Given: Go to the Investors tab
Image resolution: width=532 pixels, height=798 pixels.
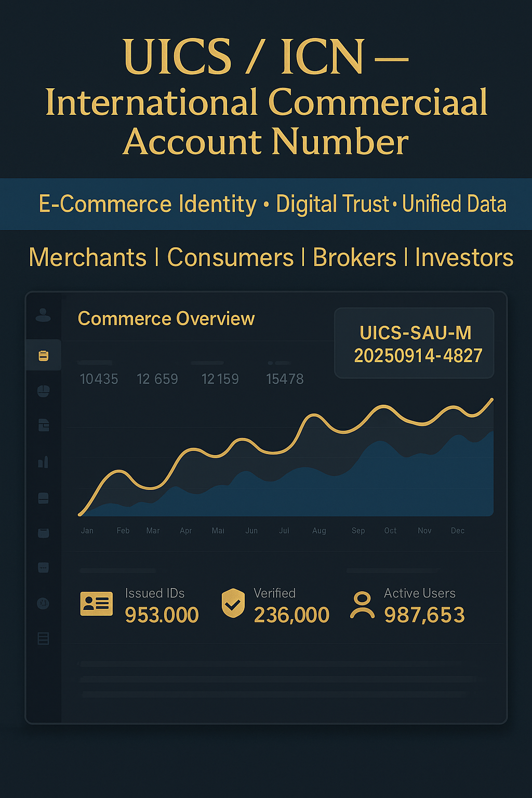Looking at the screenshot, I should tap(464, 258).
